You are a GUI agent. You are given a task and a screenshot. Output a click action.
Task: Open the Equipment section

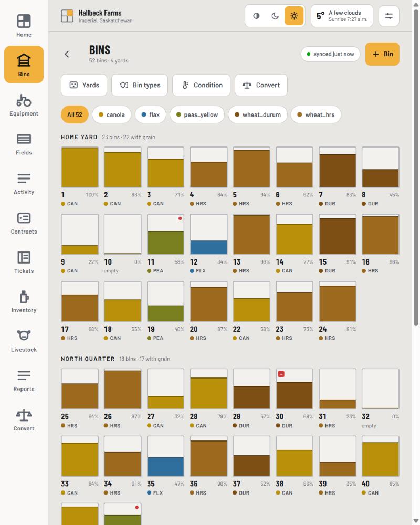[x=24, y=104]
